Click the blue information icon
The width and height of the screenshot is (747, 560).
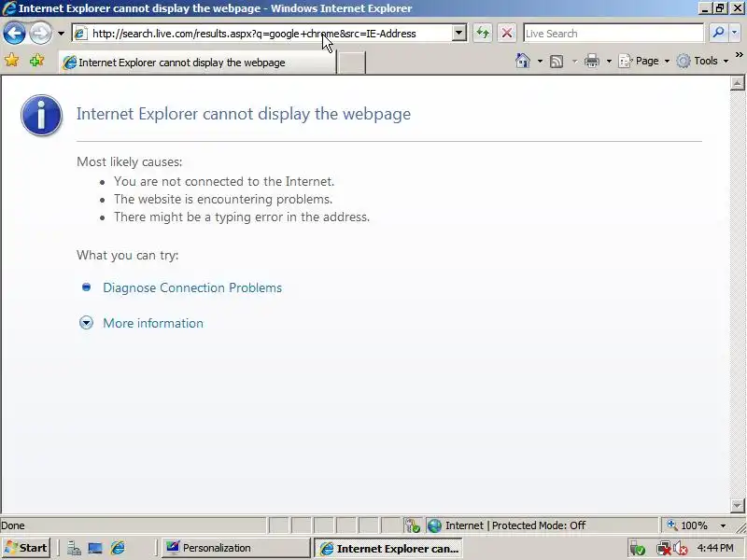(41, 115)
